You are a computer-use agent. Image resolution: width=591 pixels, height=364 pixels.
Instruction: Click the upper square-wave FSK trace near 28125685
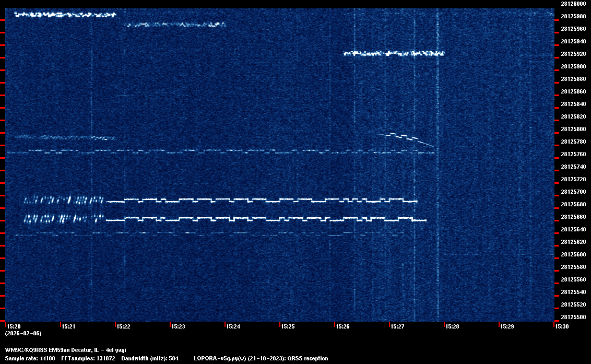pyautogui.click(x=261, y=200)
